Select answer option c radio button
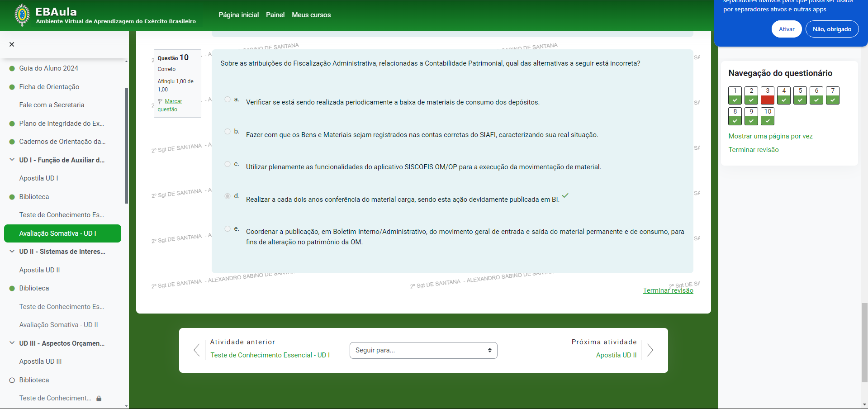Viewport: 868px width, 409px height. (x=228, y=164)
